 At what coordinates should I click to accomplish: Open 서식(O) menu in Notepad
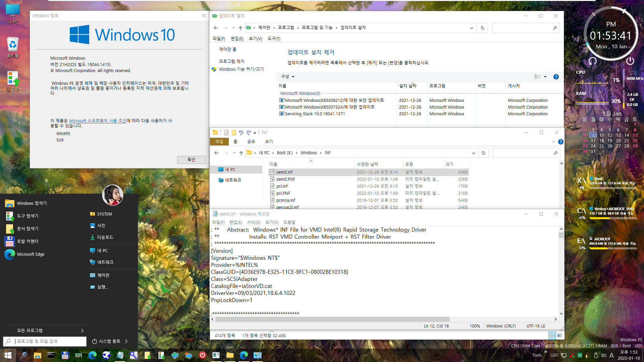(254, 222)
